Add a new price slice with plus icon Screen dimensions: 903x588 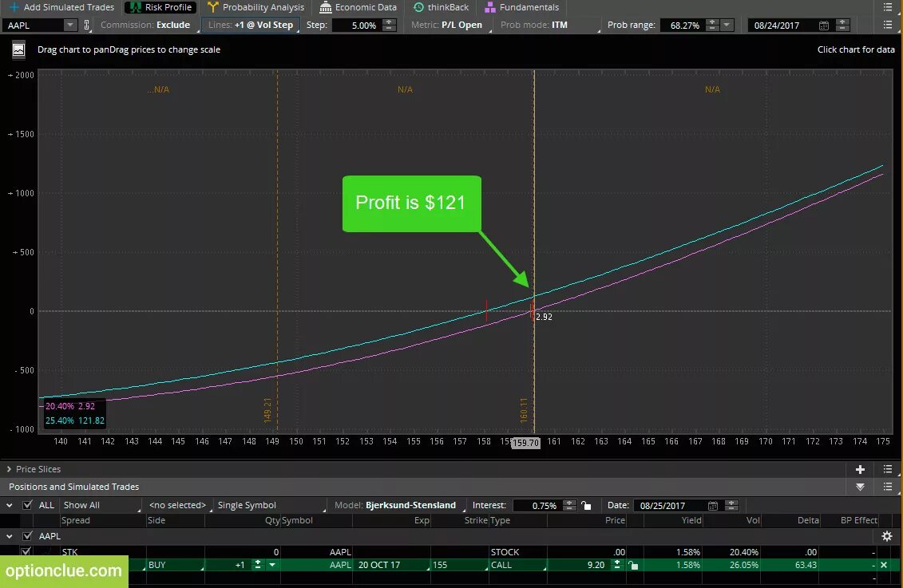(x=861, y=469)
